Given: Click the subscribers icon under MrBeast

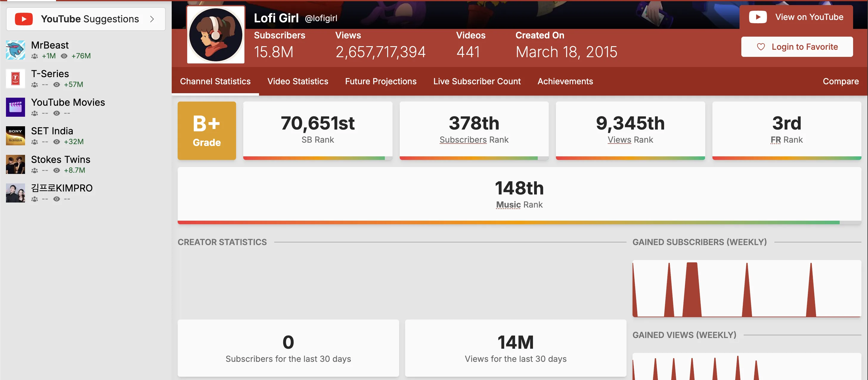Looking at the screenshot, I should pos(34,56).
